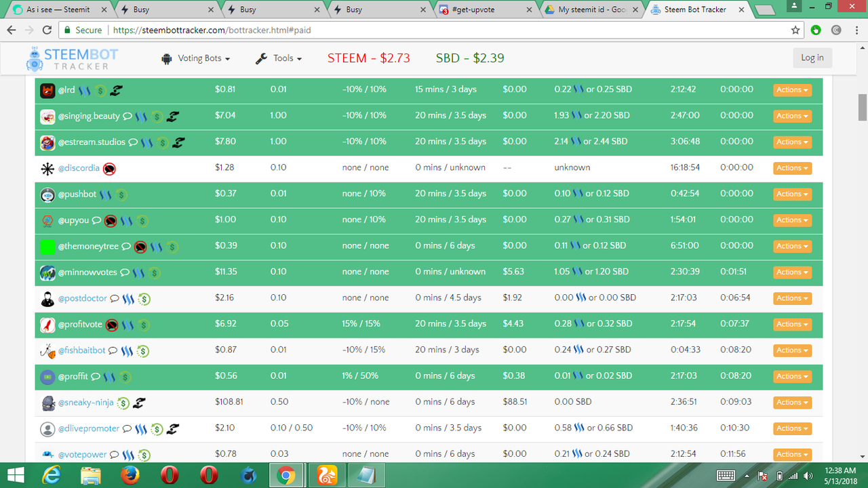Click the steemit hand icon beside @sneaky-ninja
This screenshot has width=868, height=488.
(139, 403)
